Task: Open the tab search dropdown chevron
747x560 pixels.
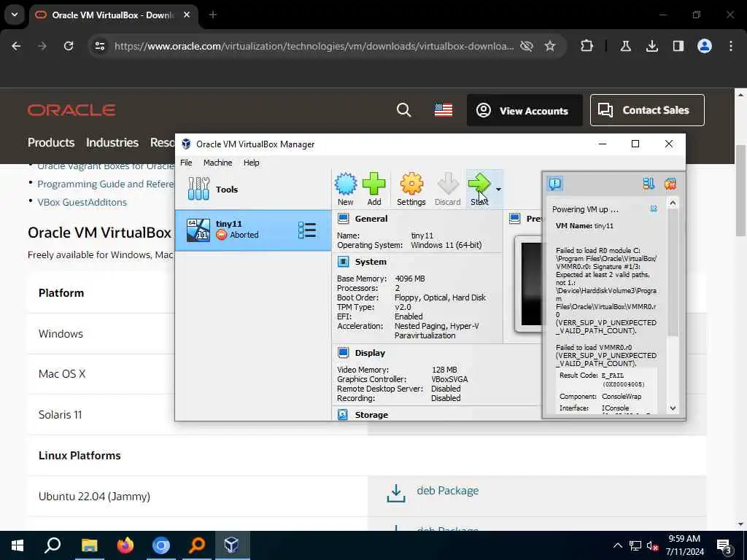Action: tap(15, 15)
